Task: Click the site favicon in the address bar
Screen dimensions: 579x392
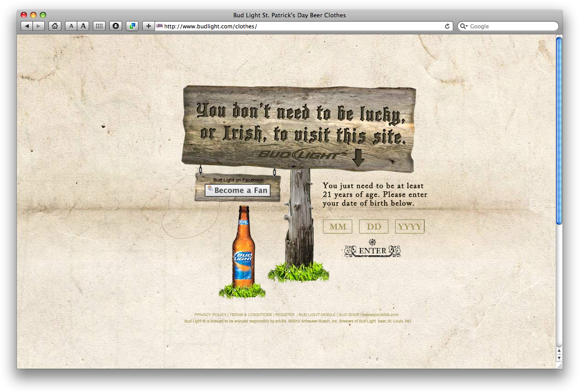Action: 160,26
